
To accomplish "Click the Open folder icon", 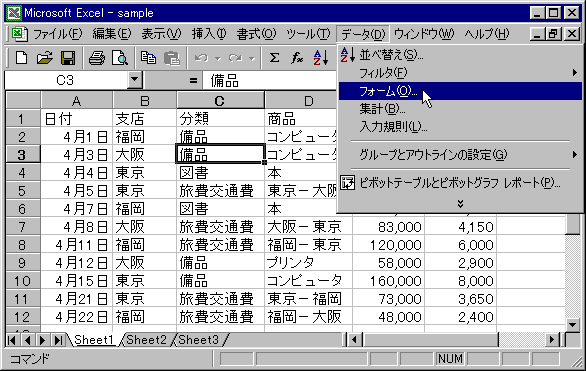I will point(45,58).
